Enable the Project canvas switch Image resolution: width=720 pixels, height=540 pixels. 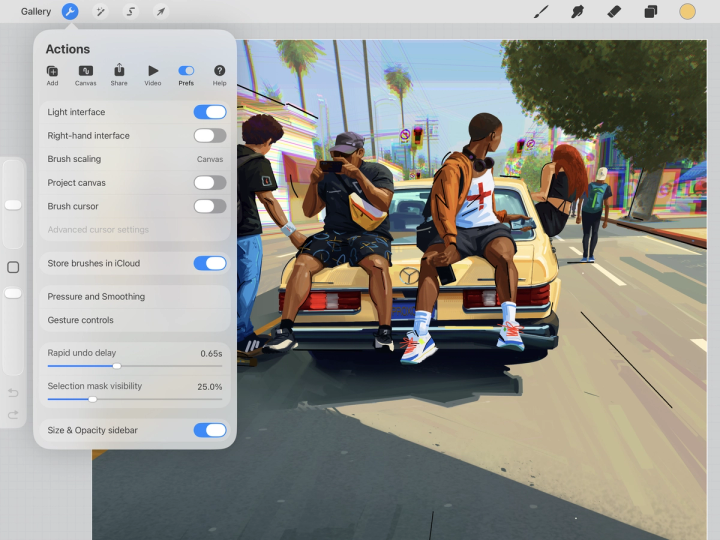pos(210,183)
